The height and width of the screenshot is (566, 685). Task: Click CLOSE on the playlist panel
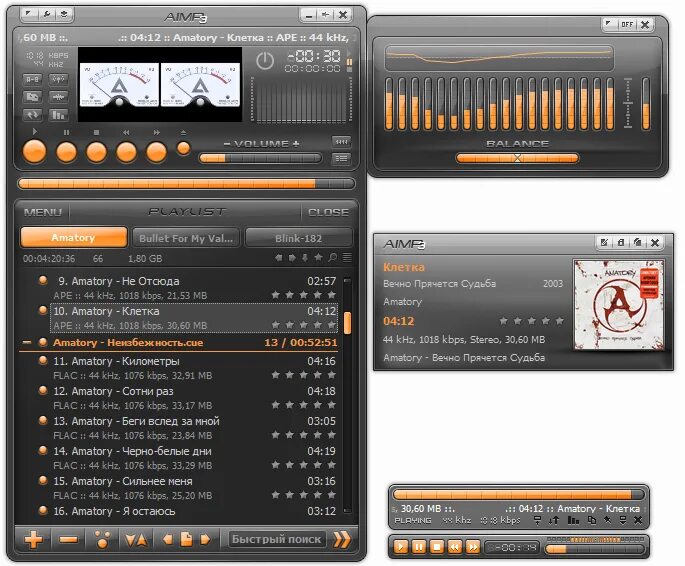pyautogui.click(x=328, y=213)
